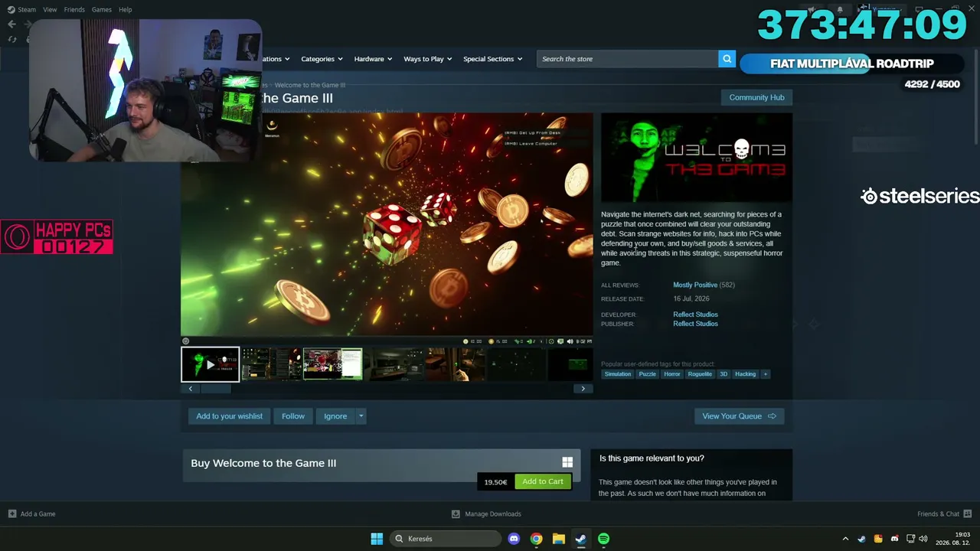The image size is (980, 551).
Task: Select the Horror tag
Action: (672, 374)
